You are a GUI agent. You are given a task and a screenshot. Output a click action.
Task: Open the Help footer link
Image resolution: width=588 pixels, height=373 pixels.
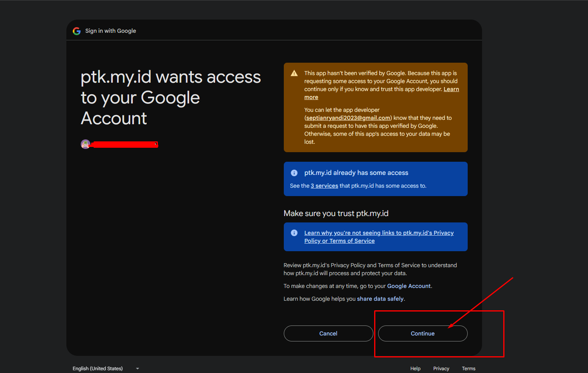pyautogui.click(x=415, y=369)
